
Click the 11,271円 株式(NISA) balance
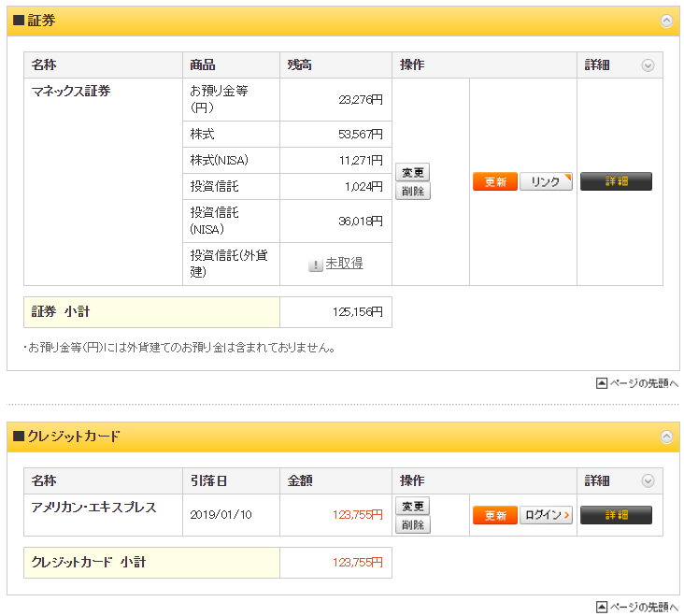[x=361, y=161]
